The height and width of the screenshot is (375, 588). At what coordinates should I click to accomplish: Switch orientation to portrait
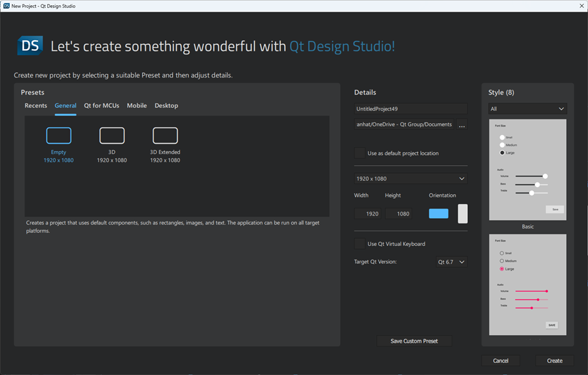(462, 213)
